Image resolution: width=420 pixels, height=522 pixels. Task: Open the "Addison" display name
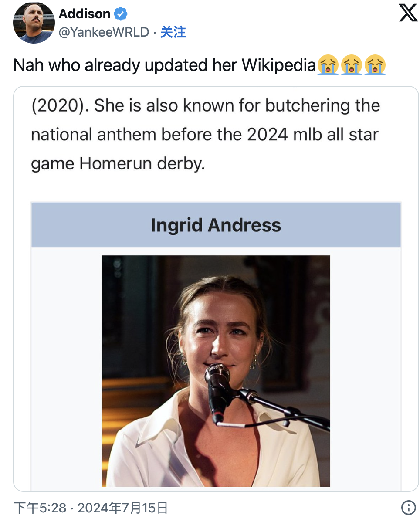click(x=85, y=14)
